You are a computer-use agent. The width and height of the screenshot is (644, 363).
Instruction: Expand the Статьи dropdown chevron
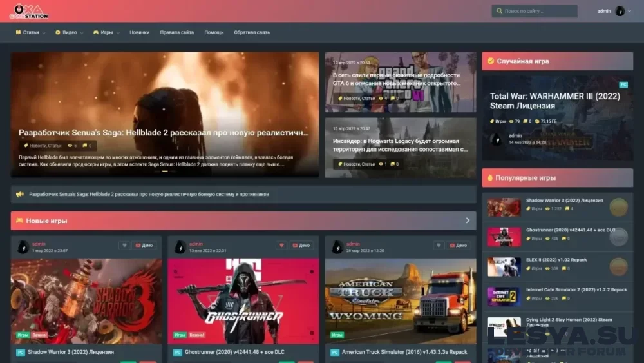click(x=44, y=33)
